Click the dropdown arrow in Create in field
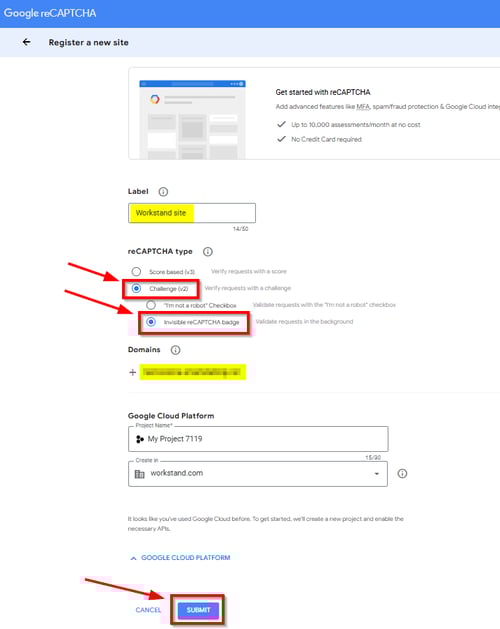Viewport: 500px width, 629px height. click(x=376, y=474)
